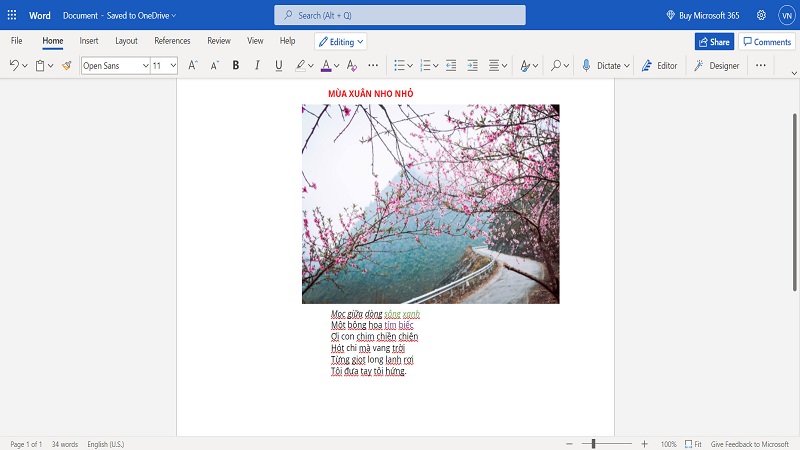This screenshot has width=800, height=450.
Task: Open the Comments pane
Action: pyautogui.click(x=767, y=42)
